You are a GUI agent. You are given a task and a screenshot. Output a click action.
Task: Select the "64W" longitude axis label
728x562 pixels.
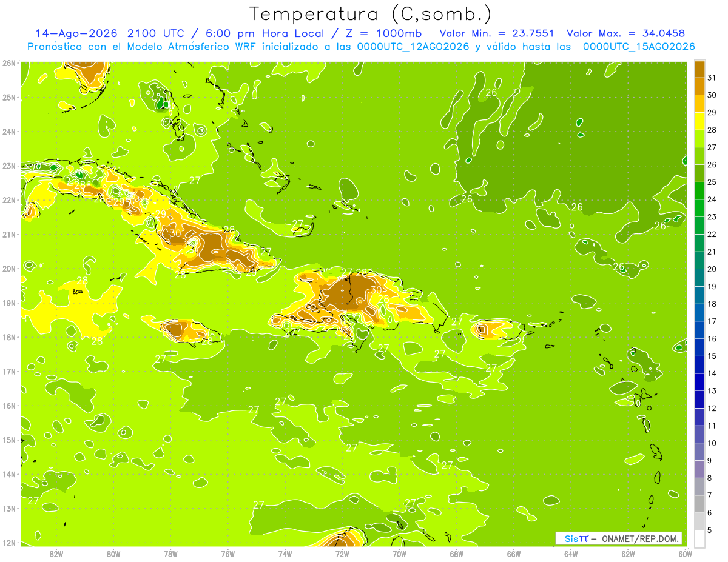[571, 554]
